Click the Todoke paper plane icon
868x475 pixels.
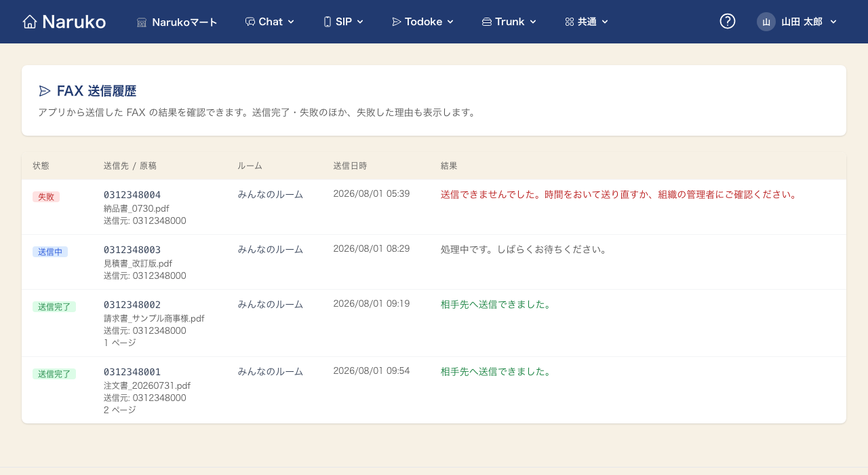click(397, 22)
